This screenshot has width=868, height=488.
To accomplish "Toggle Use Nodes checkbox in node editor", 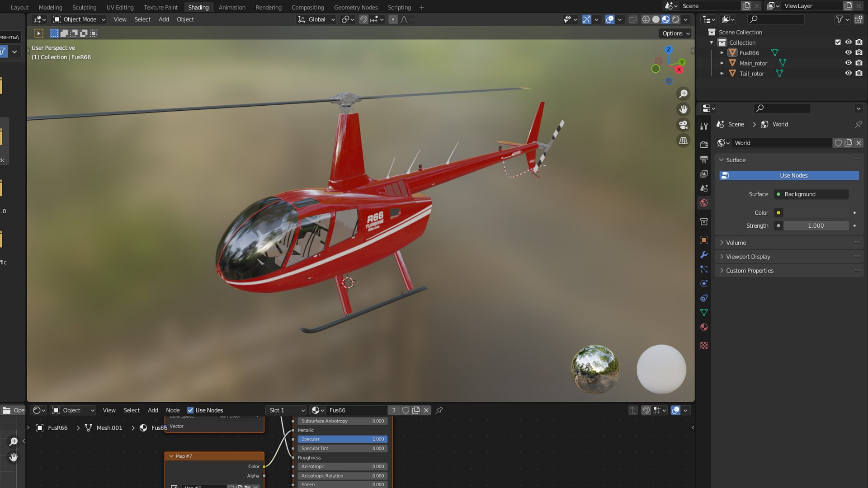I will click(x=190, y=410).
